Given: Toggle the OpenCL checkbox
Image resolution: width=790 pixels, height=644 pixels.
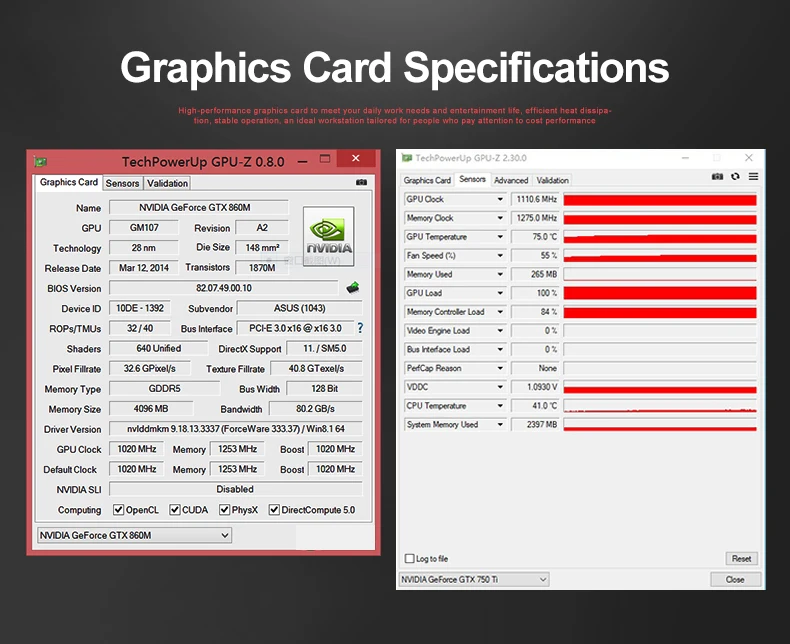Looking at the screenshot, I should click(118, 510).
